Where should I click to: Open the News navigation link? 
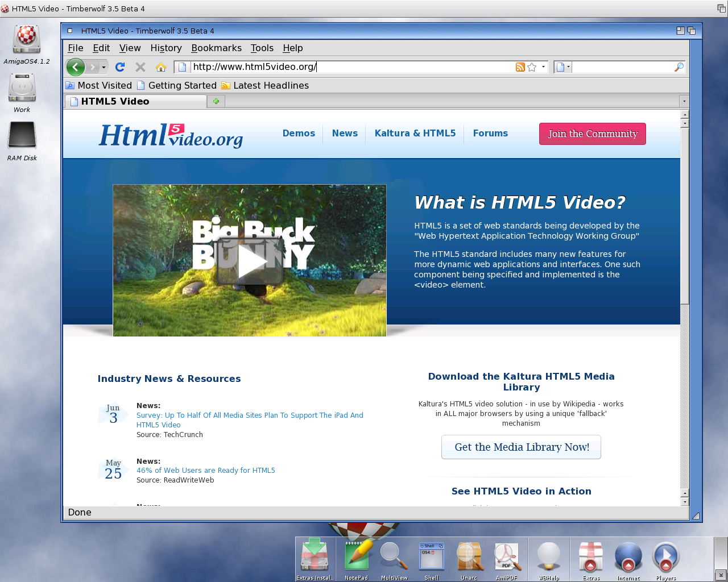tap(345, 133)
